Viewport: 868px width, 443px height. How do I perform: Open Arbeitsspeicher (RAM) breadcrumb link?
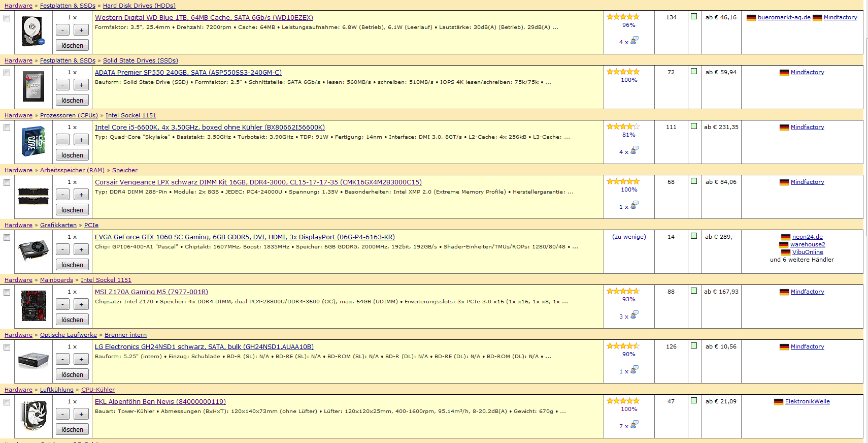tap(72, 170)
